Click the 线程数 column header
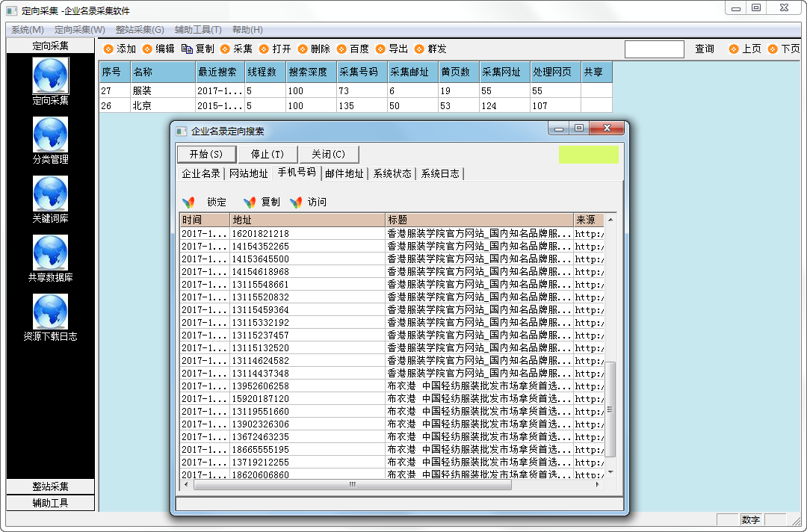The image size is (807, 532). click(x=265, y=72)
